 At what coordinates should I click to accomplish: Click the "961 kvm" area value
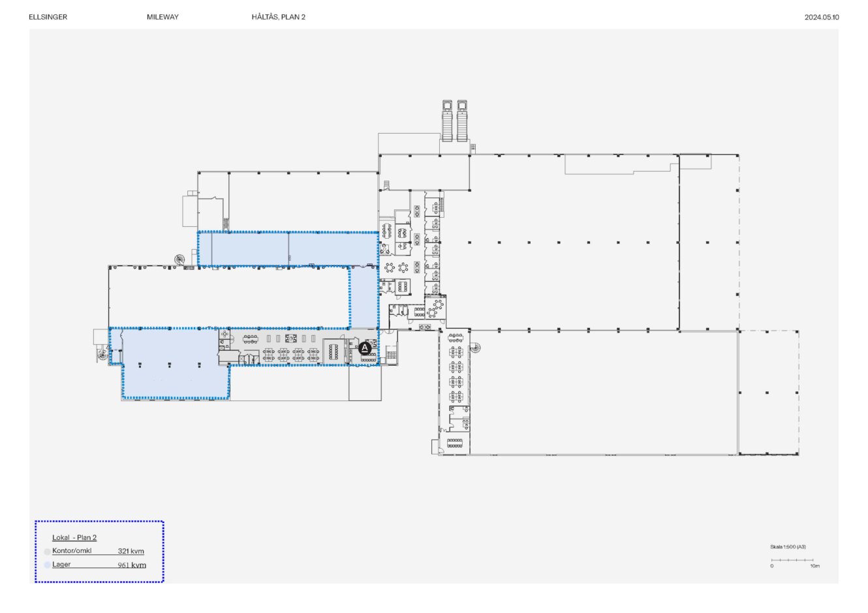click(132, 565)
